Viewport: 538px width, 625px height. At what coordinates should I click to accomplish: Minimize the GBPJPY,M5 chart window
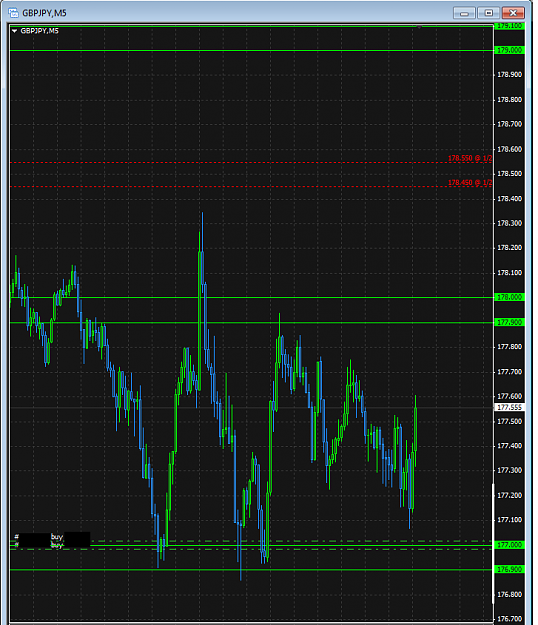464,13
